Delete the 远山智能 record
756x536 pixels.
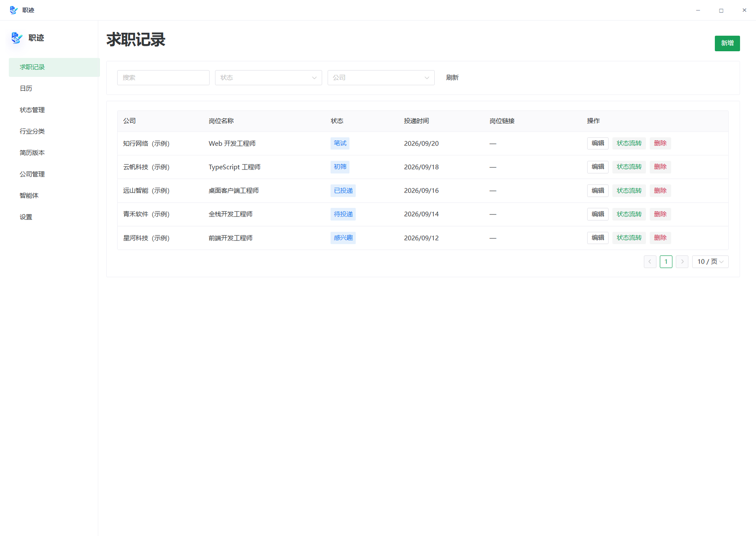point(660,191)
